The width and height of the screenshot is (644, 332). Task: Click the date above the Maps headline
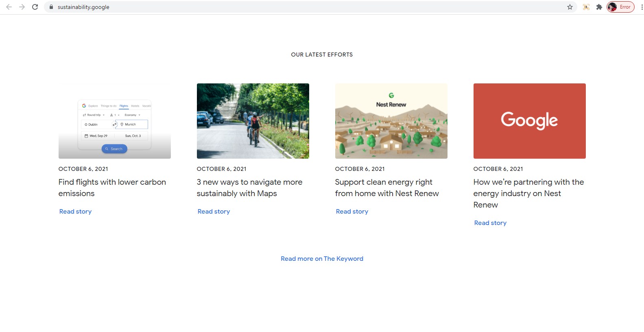[222, 169]
